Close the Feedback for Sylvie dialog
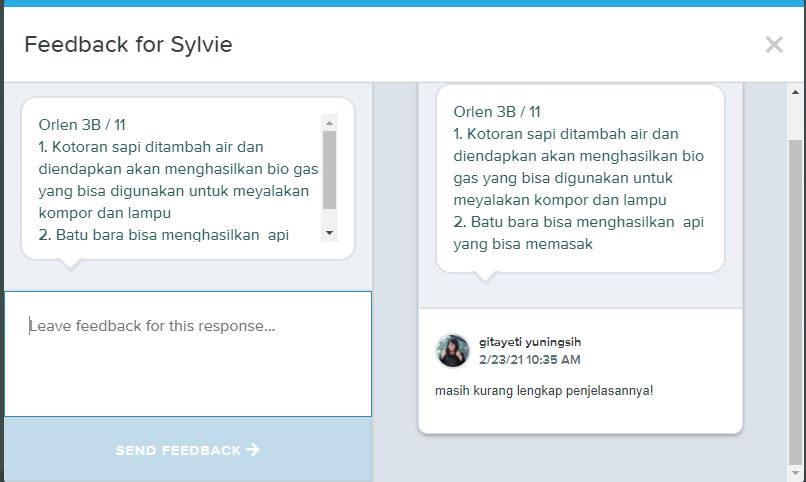Viewport: 806px width, 482px height. click(x=774, y=45)
